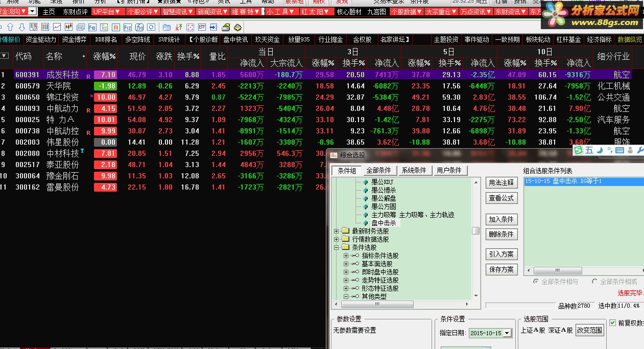The width and height of the screenshot is (644, 349).
Task: Click the yellow flower gear toolbar icon
Action: tap(238, 27)
